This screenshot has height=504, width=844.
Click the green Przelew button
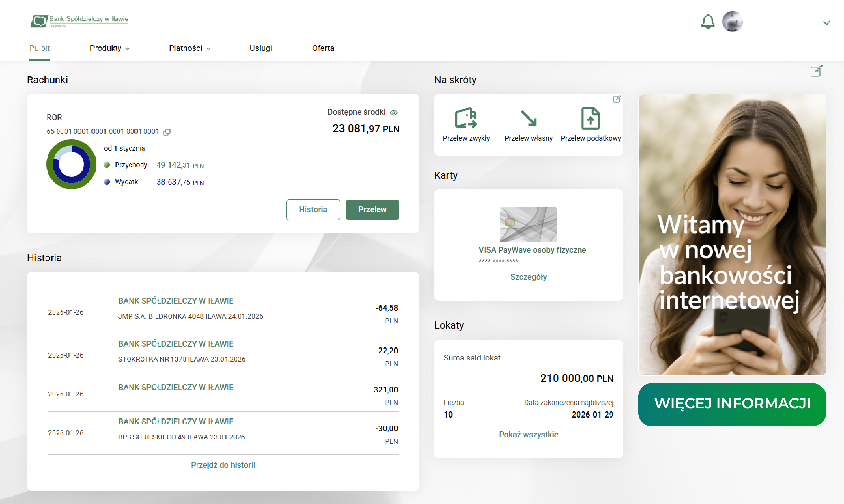pyautogui.click(x=372, y=210)
